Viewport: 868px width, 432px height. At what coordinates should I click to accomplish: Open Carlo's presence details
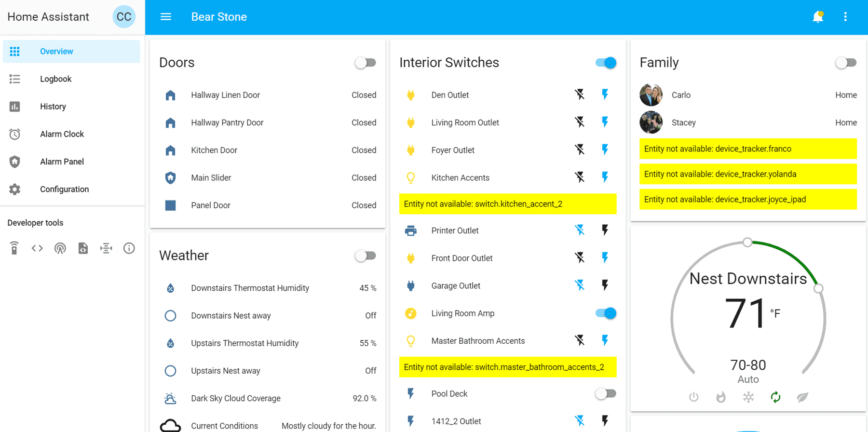(681, 95)
